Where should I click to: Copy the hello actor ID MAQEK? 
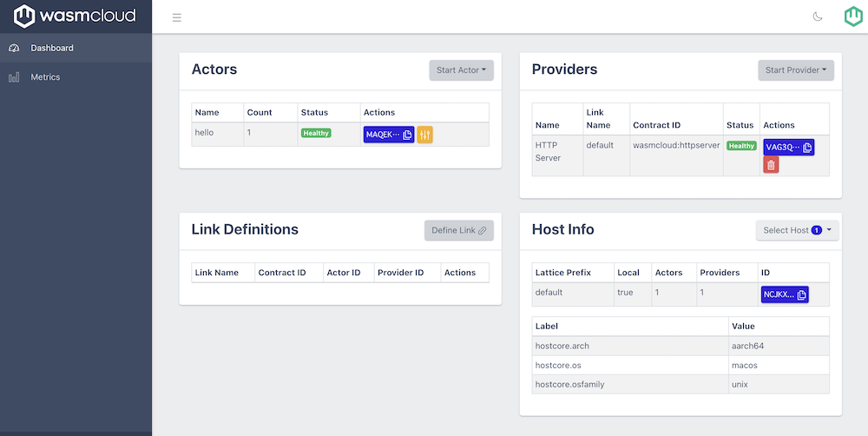pos(389,135)
